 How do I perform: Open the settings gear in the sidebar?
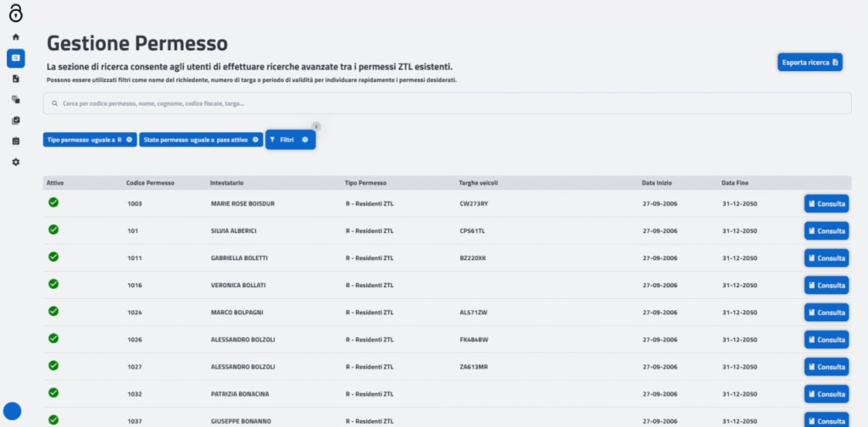point(15,162)
